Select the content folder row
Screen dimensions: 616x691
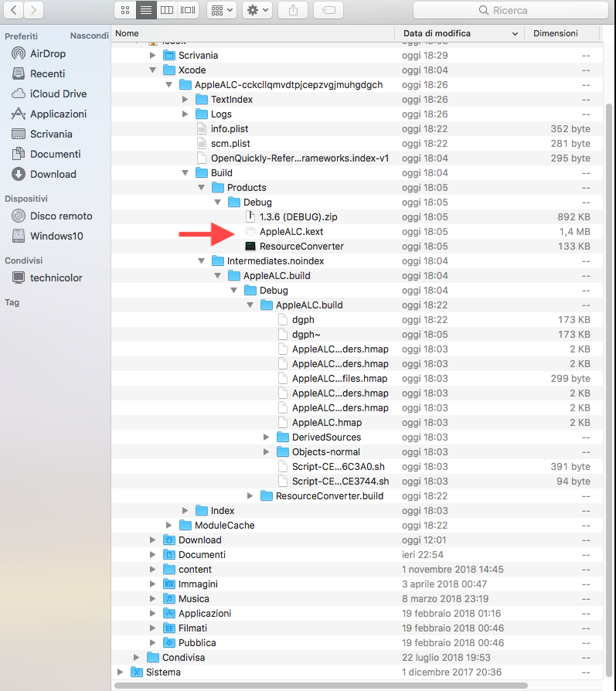point(357,570)
